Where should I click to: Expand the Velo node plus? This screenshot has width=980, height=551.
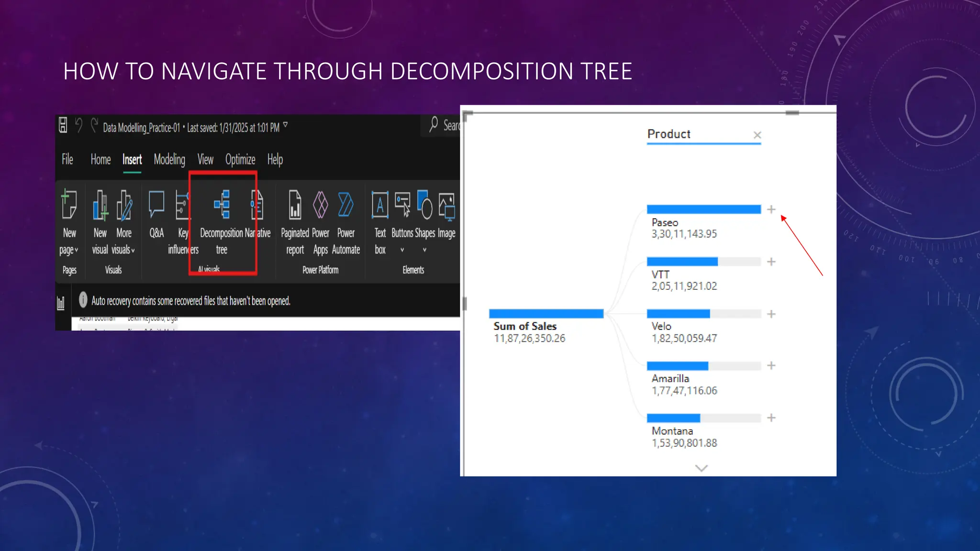point(771,314)
